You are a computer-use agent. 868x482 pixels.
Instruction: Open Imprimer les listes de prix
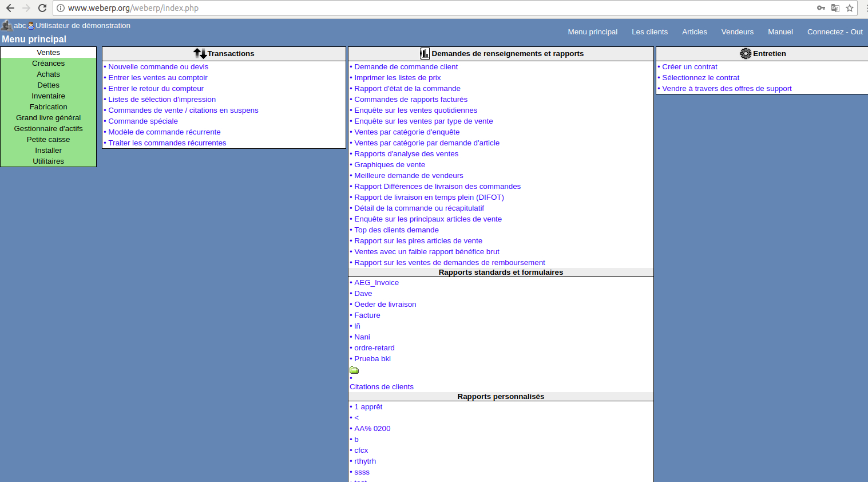coord(398,77)
